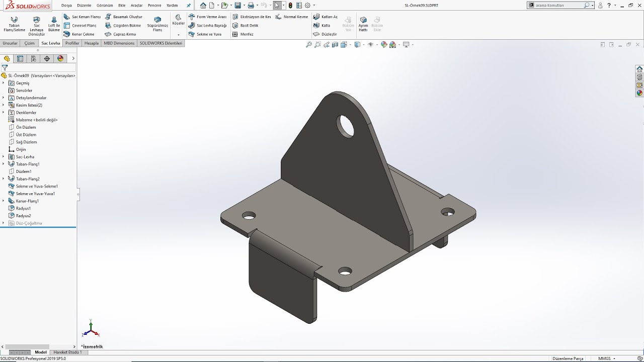Screen dimensions: 644x362
Task: Click Sac Levha Bayrağı tool
Action: (207, 25)
